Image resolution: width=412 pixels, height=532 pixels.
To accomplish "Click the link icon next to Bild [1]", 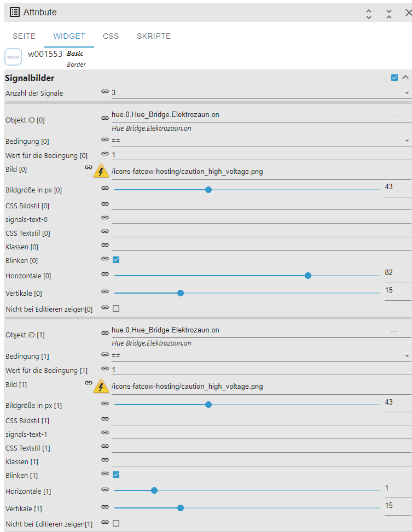I will click(x=89, y=383).
